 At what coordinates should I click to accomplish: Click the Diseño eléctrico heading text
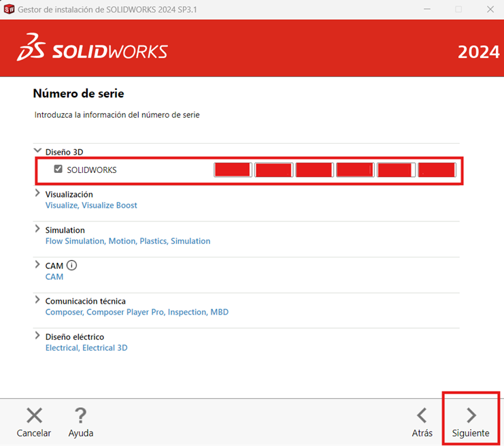(x=75, y=337)
